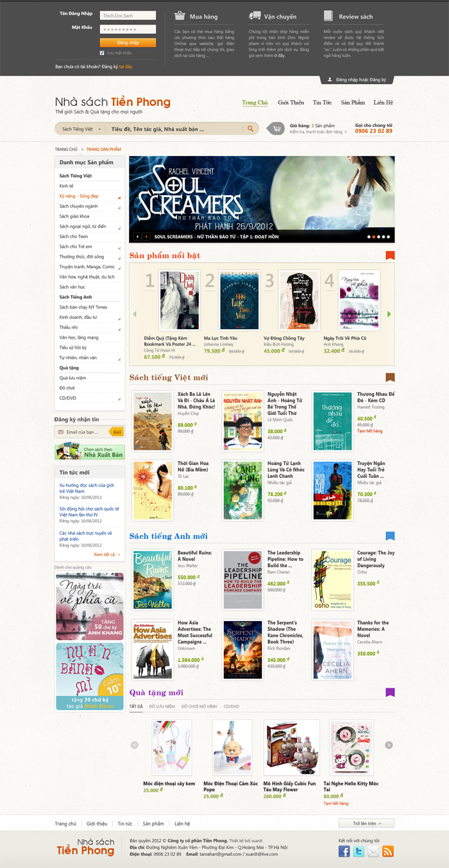This screenshot has height=868, width=449.
Task: Open the Giới Thiệu menu item
Action: pos(291,103)
